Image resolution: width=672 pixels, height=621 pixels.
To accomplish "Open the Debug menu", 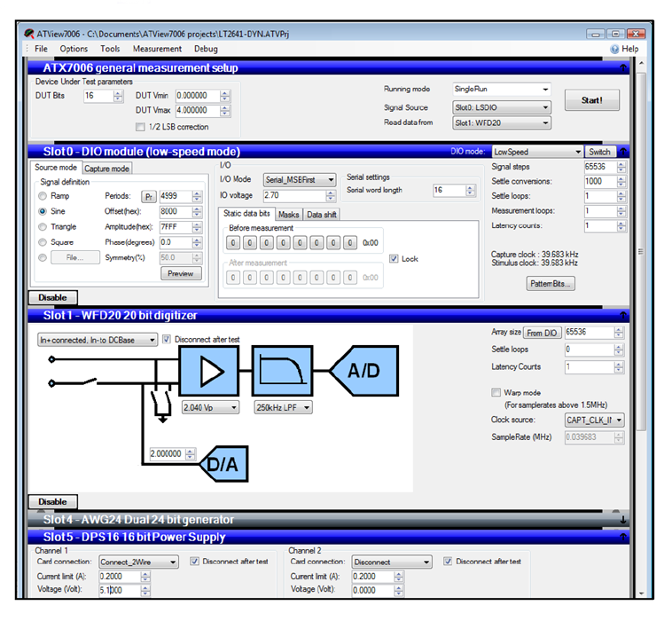I will [x=207, y=49].
